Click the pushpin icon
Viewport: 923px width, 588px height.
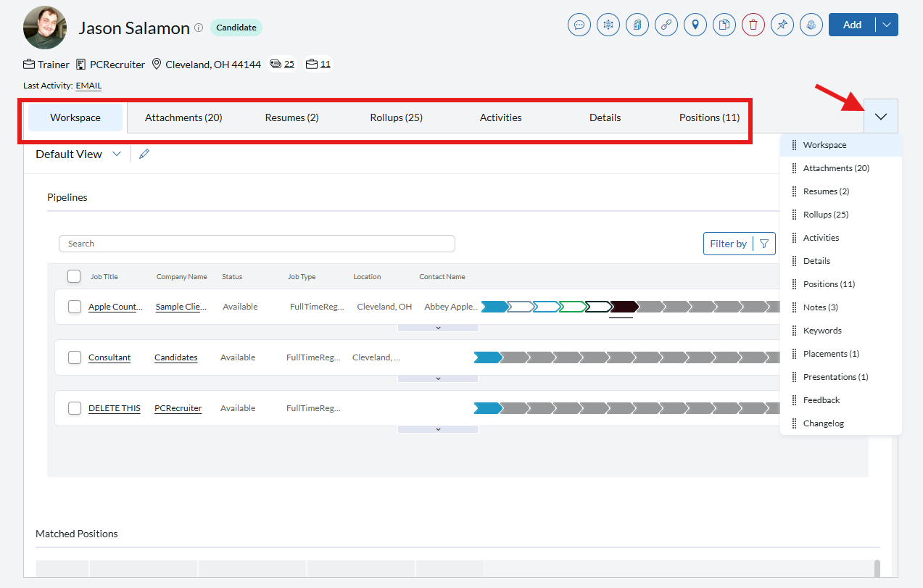coord(782,25)
